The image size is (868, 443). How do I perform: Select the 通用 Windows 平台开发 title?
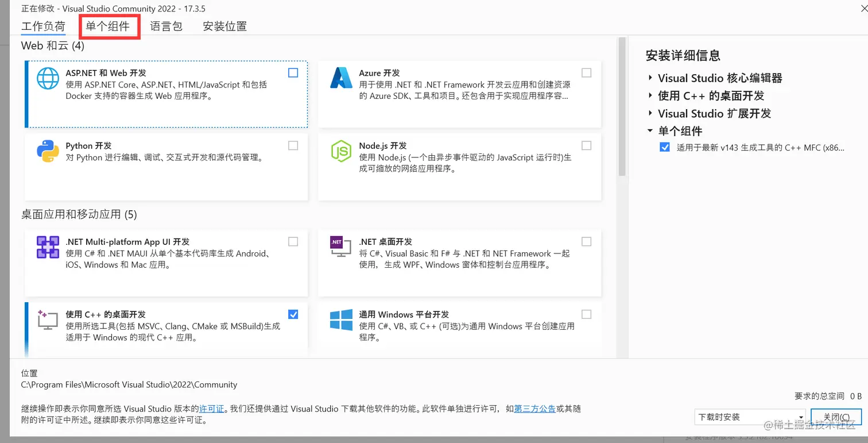click(x=404, y=314)
